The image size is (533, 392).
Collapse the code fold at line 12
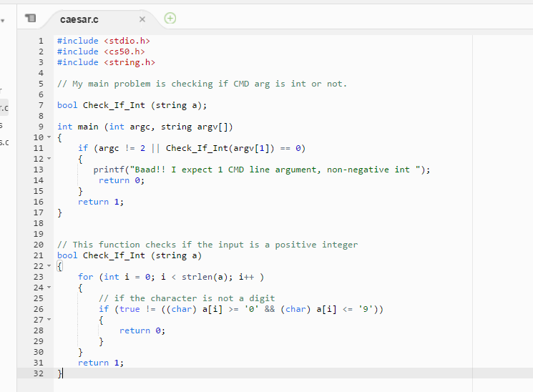49,158
